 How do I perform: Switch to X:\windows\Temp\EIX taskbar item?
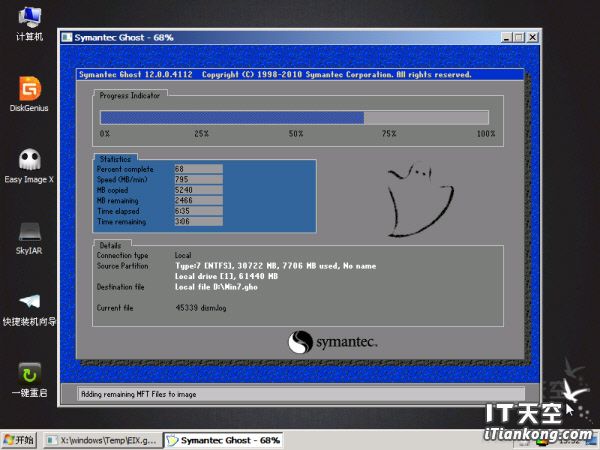[x=102, y=440]
